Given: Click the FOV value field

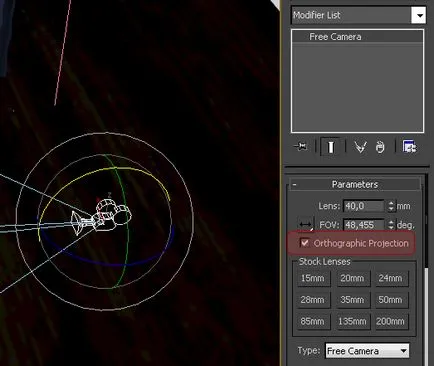Looking at the screenshot, I should 364,225.
